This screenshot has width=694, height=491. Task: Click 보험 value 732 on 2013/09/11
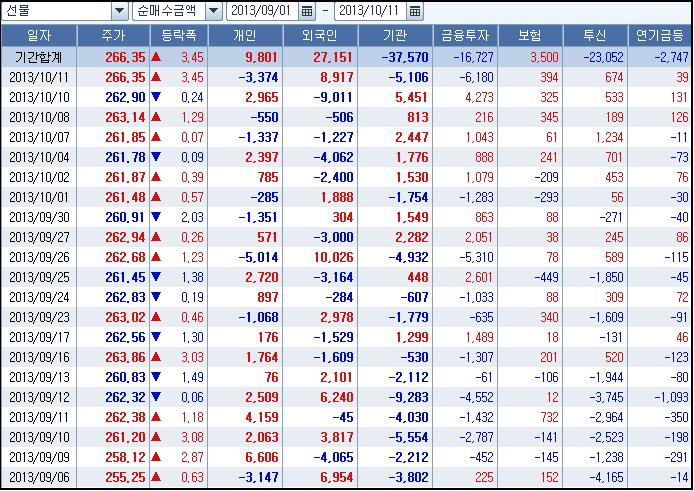tap(549, 417)
